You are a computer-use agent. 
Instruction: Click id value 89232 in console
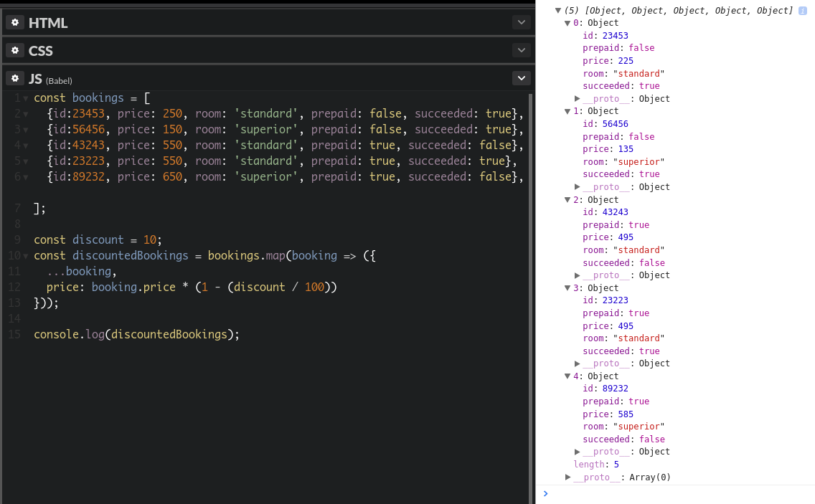tap(616, 389)
